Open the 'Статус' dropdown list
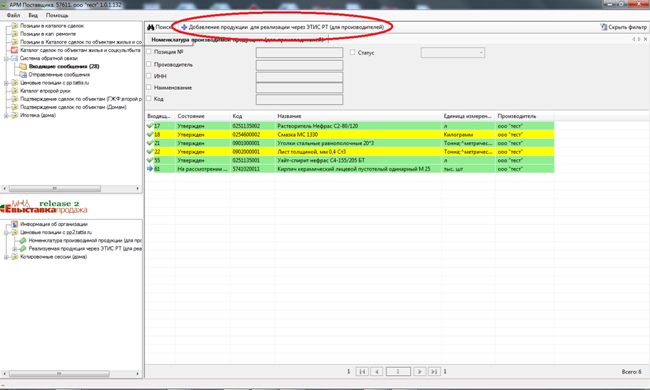This screenshot has width=650, height=390. [x=453, y=53]
